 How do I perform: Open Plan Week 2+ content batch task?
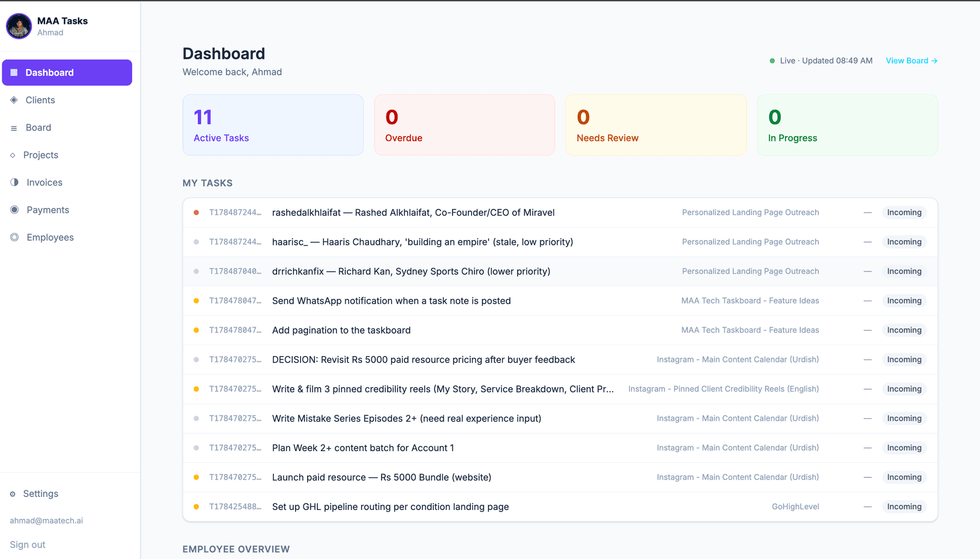pyautogui.click(x=560, y=447)
